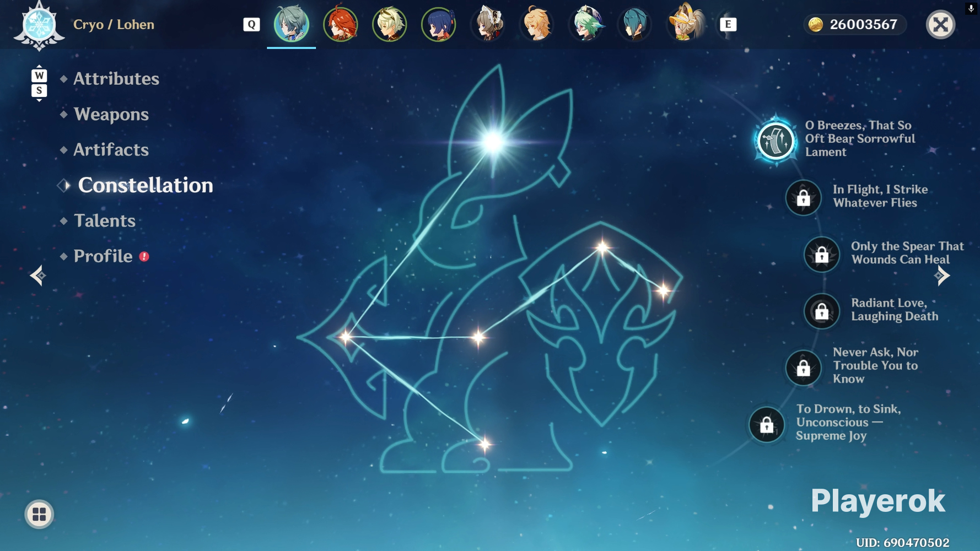Switch to the red-haired character portrait
This screenshot has height=551, width=980.
click(341, 24)
